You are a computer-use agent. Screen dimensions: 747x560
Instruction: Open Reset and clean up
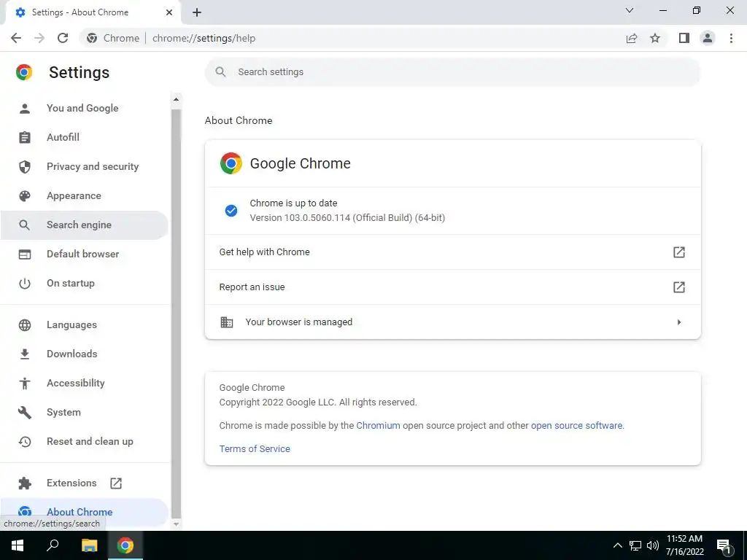click(x=85, y=441)
